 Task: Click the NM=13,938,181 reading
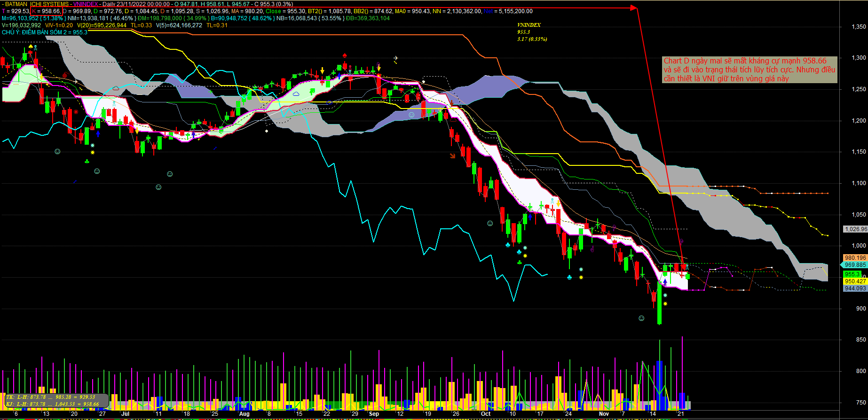(88, 18)
